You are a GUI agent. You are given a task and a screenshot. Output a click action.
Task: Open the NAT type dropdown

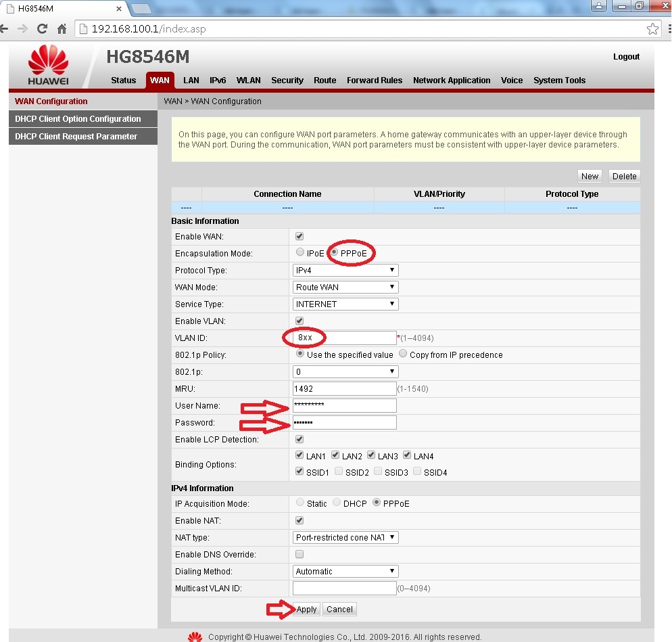pyautogui.click(x=345, y=538)
